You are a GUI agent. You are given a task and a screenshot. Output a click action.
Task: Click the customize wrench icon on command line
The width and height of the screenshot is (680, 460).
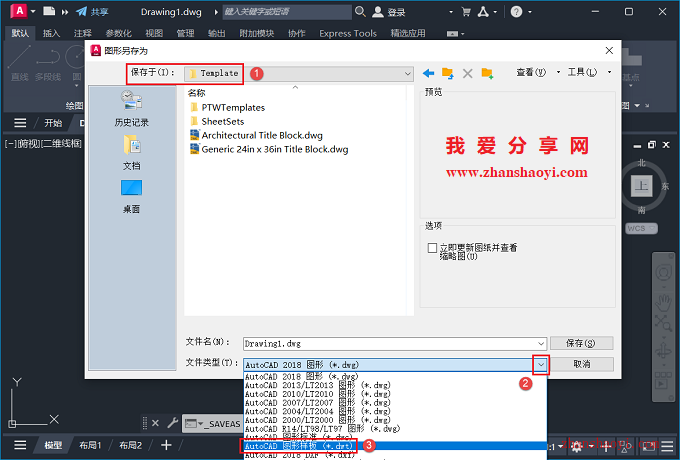click(173, 422)
